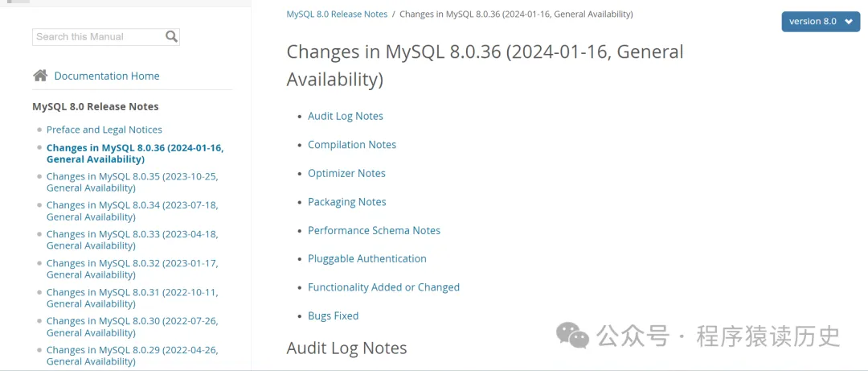
Task: Select Changes in MySQL 8.0.34 entry
Action: point(133,212)
